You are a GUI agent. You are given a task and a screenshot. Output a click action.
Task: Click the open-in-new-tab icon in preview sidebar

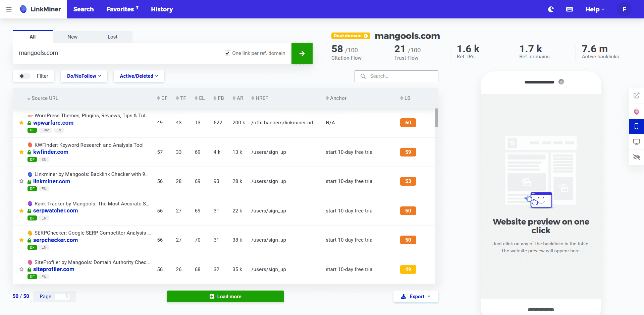pos(636,96)
